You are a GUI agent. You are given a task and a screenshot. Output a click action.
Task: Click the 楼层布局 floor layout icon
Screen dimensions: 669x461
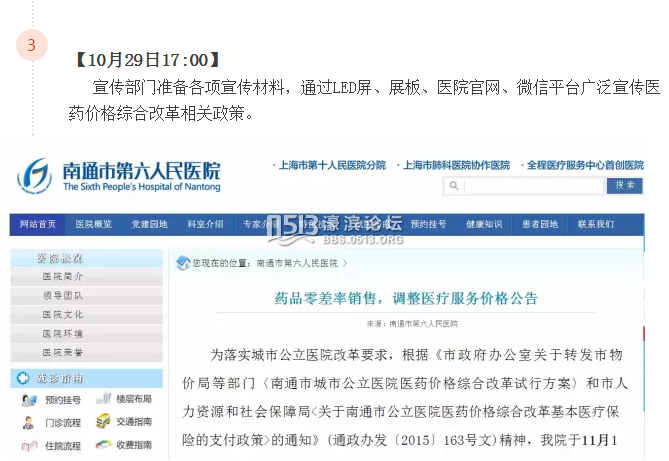tap(103, 400)
